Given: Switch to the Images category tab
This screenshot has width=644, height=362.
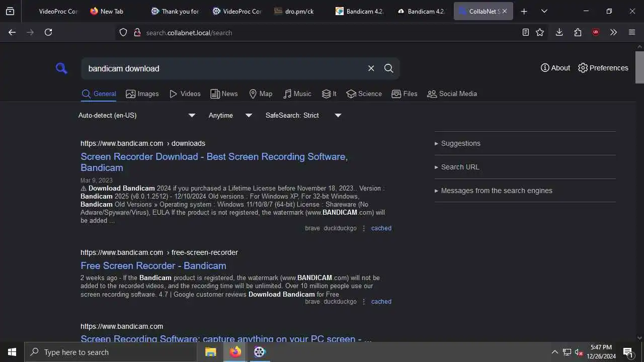Looking at the screenshot, I should (142, 94).
